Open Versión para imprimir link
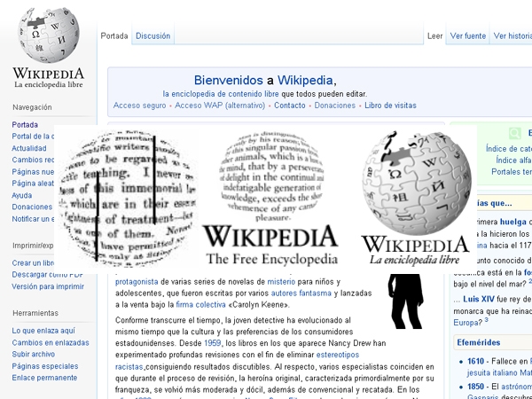This screenshot has width=532, height=399. click(x=48, y=286)
